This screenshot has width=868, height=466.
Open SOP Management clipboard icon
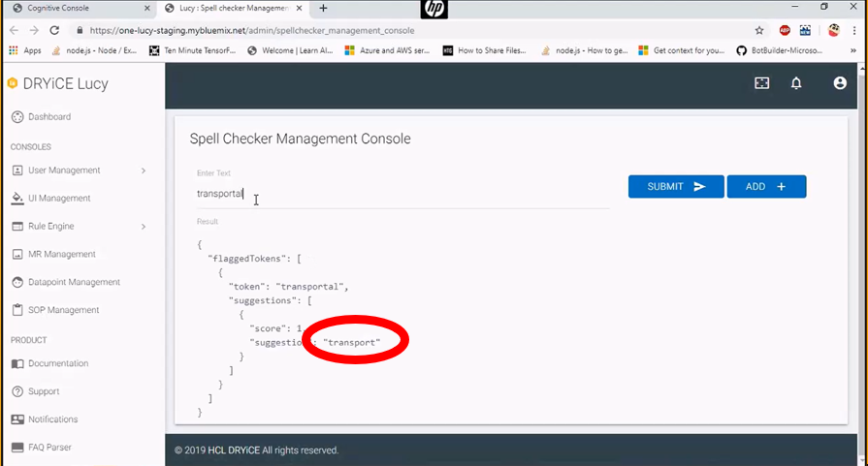coord(17,310)
